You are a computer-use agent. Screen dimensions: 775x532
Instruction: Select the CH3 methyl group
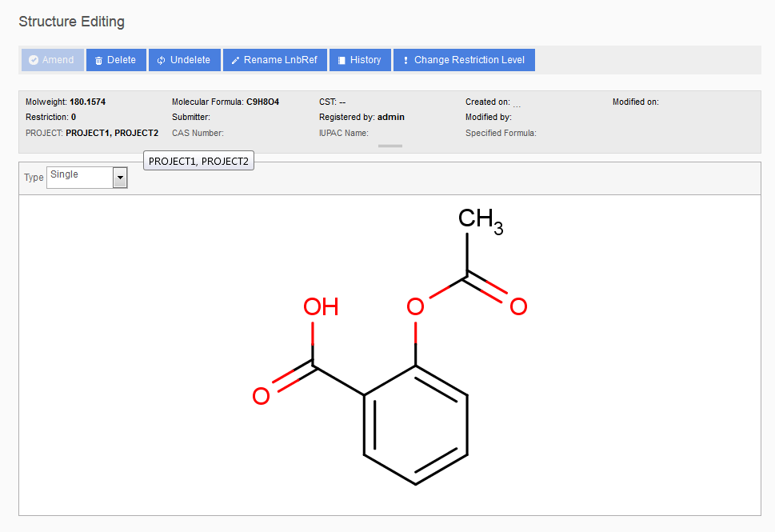[x=480, y=219]
